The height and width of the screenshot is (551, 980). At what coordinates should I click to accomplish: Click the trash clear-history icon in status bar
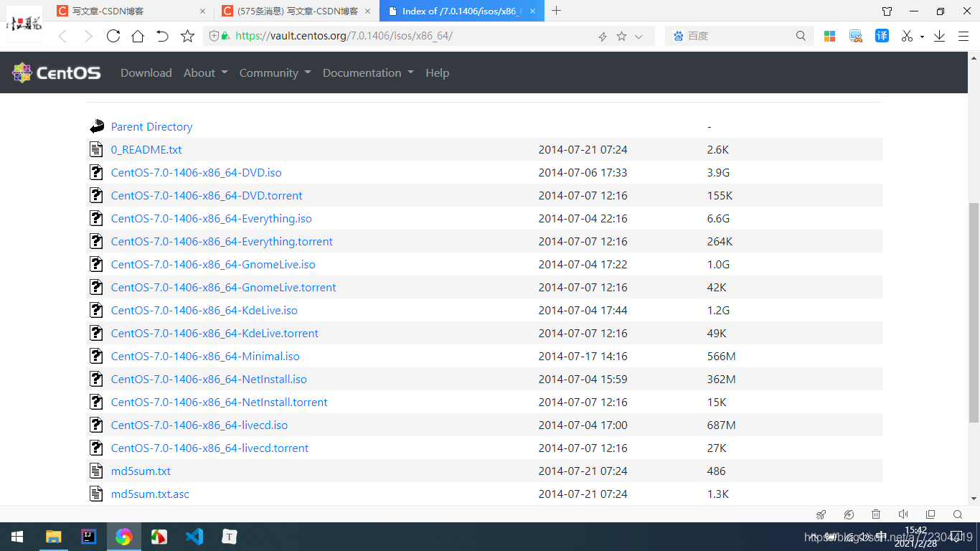(x=876, y=514)
